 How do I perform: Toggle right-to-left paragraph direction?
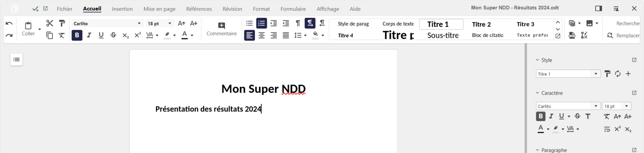tap(322, 23)
